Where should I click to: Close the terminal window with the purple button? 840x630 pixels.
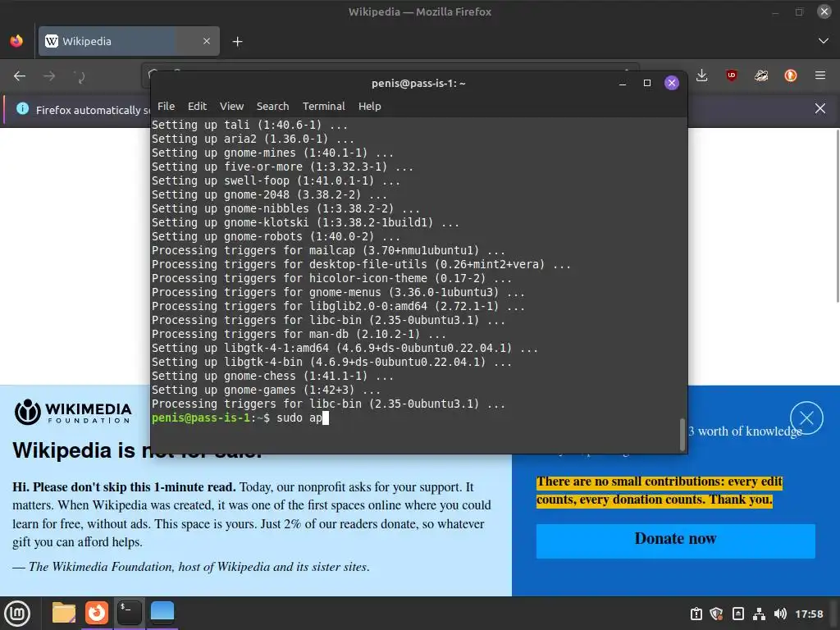point(672,83)
